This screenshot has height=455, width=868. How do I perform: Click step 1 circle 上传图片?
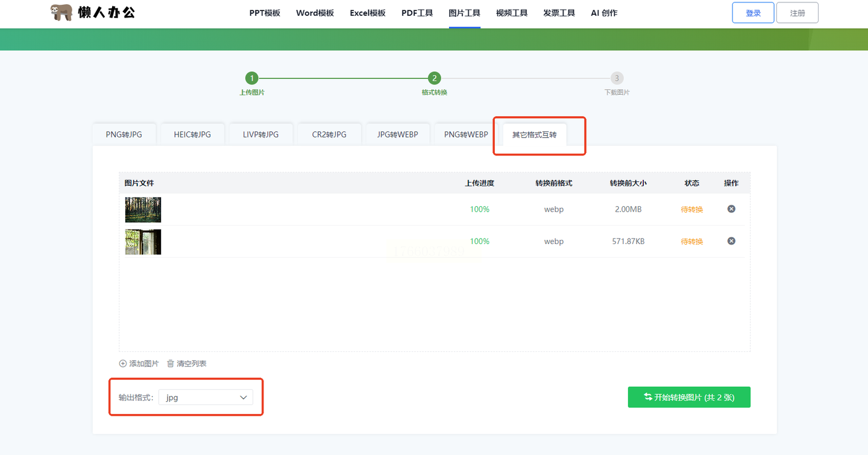(x=252, y=78)
